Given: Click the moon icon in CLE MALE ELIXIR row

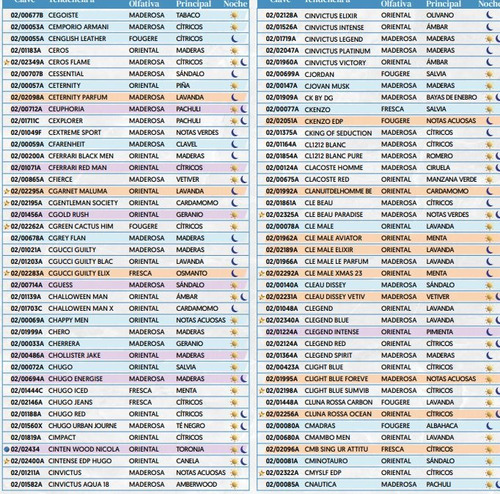Looking at the screenshot, I should [490, 250].
